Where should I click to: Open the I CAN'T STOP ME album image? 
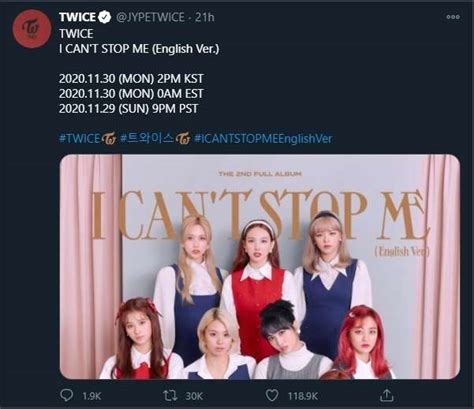point(260,267)
